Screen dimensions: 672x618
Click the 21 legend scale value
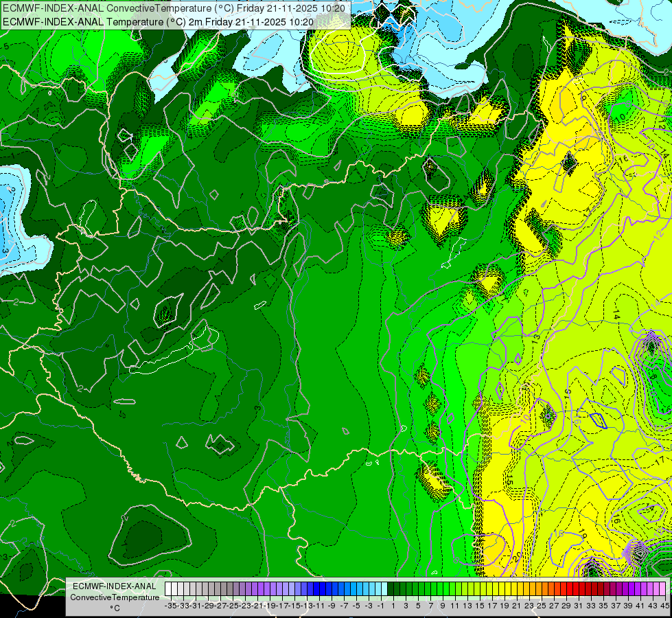pyautogui.click(x=516, y=606)
